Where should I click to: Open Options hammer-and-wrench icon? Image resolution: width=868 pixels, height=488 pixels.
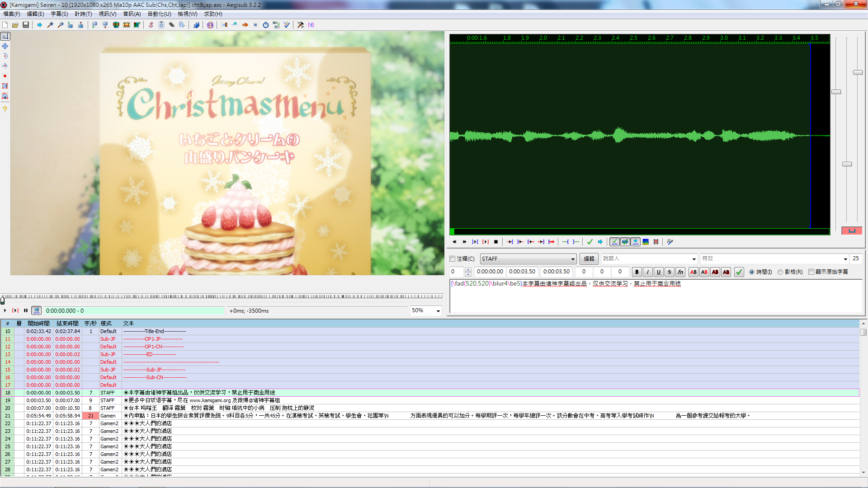pos(301,25)
